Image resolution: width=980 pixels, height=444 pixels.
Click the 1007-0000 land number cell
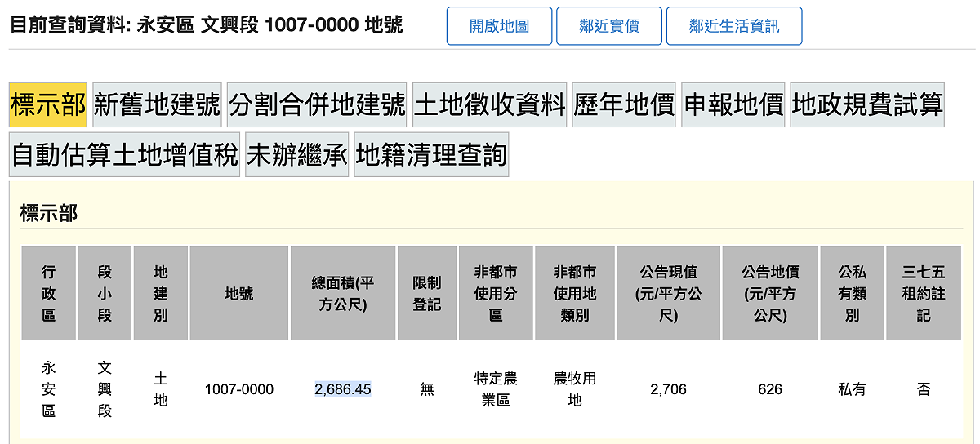(x=239, y=389)
